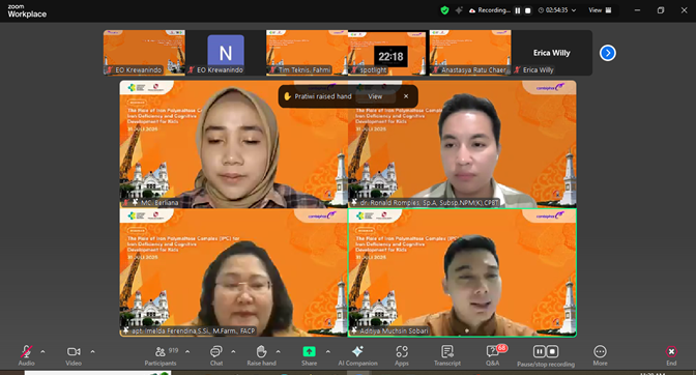Viewport: 696px width, 375px height.
Task: Stop recording from the bottom toolbar
Action: (552, 351)
